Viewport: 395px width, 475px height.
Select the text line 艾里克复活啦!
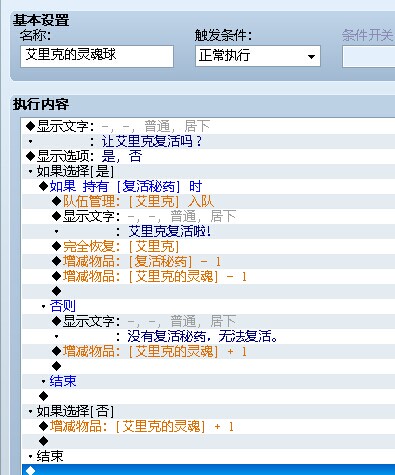pyautogui.click(x=208, y=231)
